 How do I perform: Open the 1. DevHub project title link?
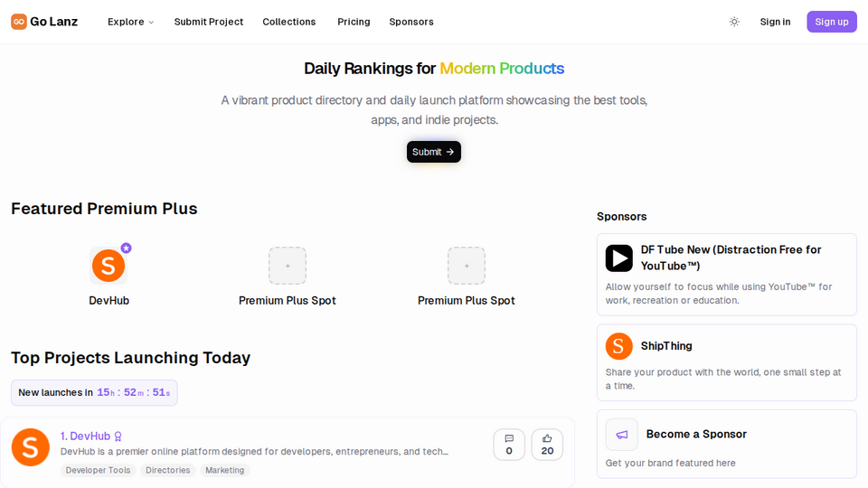click(85, 436)
